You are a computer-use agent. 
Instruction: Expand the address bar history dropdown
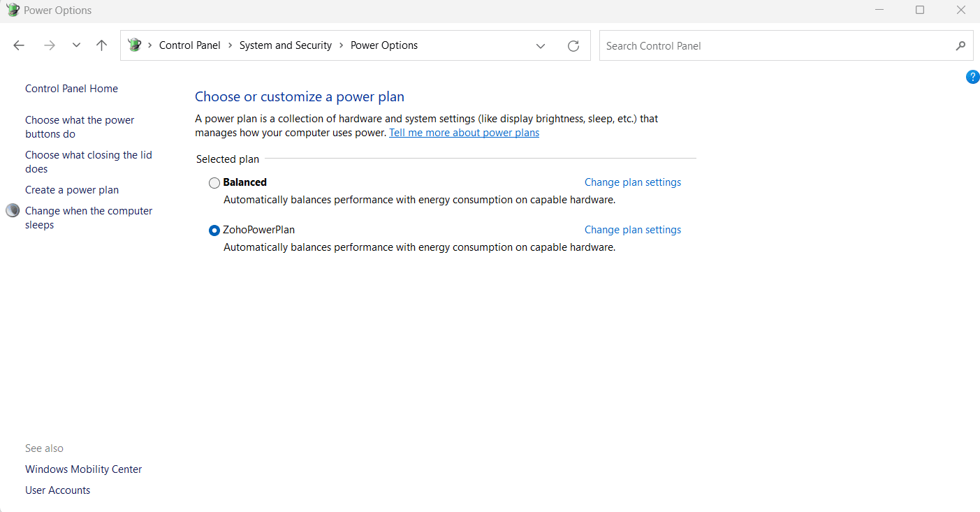tap(541, 45)
